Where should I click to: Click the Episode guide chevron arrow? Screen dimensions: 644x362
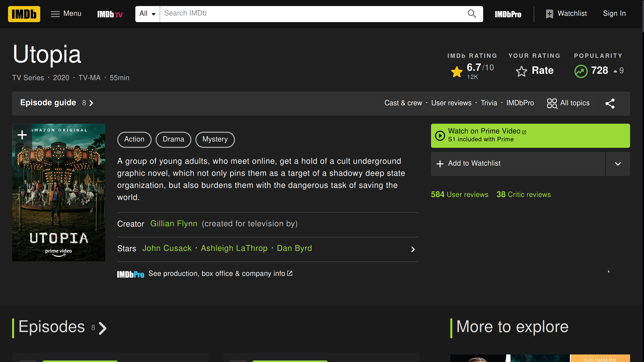point(91,103)
